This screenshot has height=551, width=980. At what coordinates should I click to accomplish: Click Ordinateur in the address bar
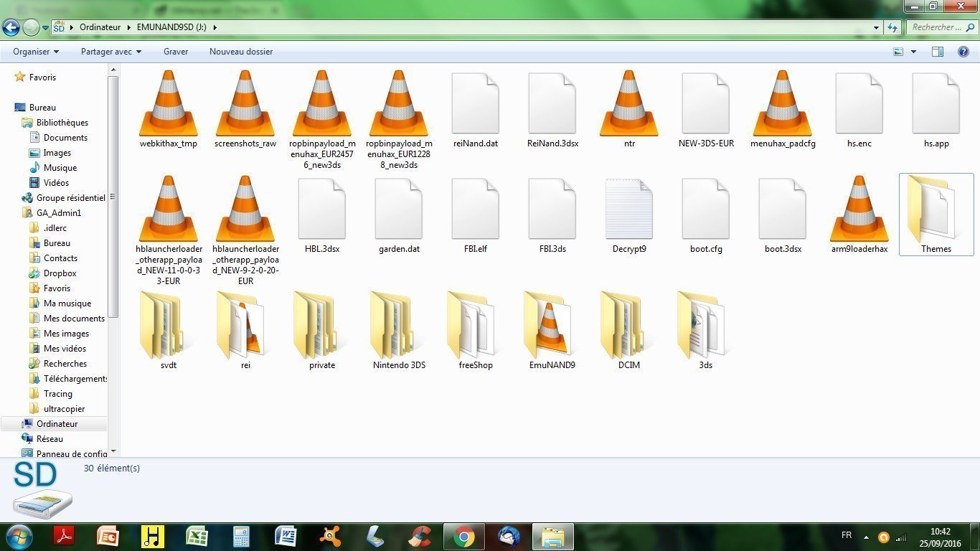pos(100,27)
